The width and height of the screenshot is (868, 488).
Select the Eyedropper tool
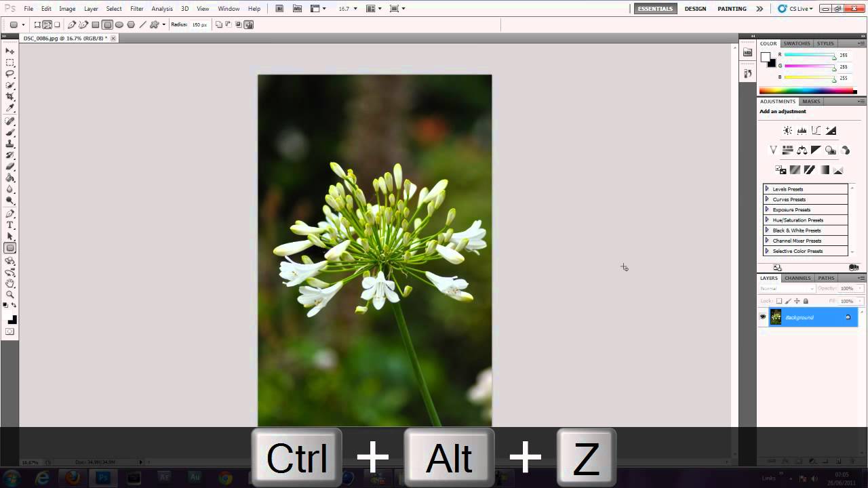(10, 108)
